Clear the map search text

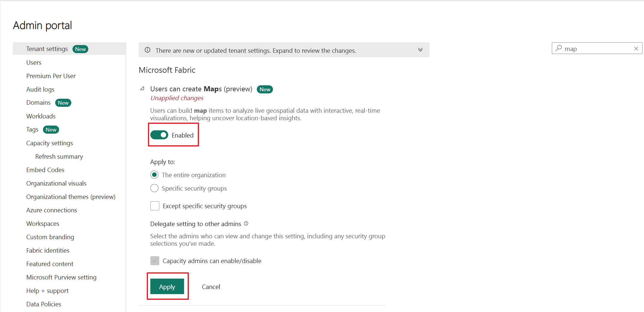[636, 49]
